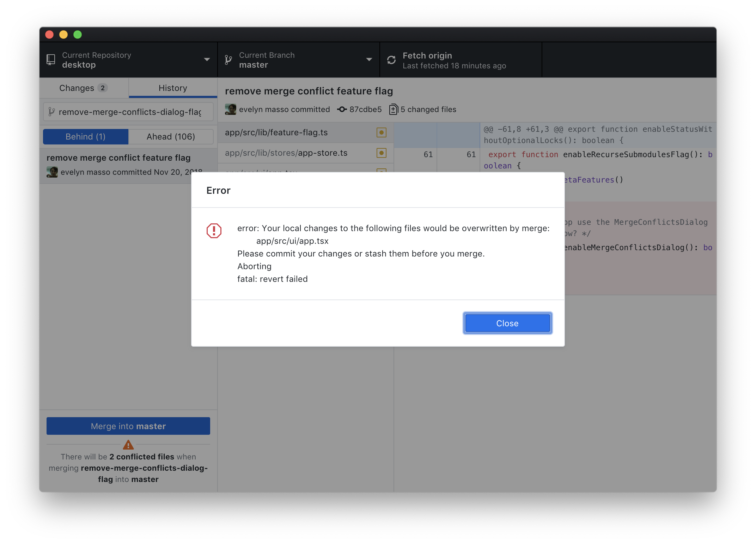Click evelyn masso's avatar in the commit header

click(230, 109)
